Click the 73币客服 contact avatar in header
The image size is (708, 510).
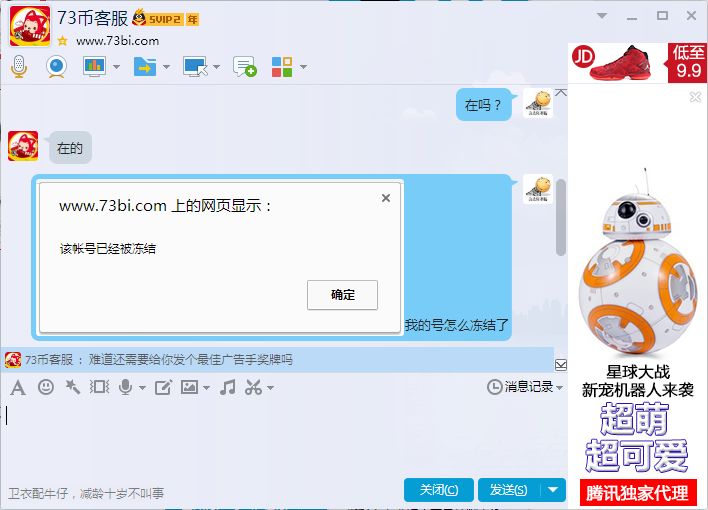tap(30, 26)
